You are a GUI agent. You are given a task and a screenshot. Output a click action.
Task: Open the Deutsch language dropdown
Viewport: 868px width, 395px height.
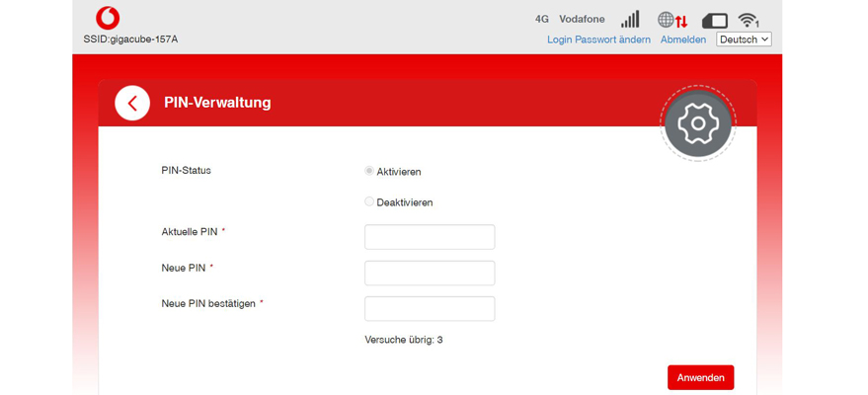[744, 39]
